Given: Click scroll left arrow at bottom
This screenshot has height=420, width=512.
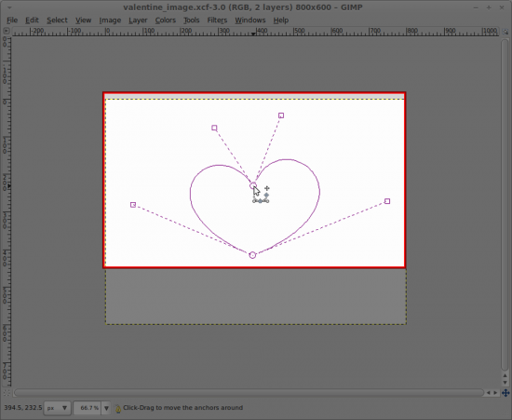Looking at the screenshot, I should [x=489, y=393].
